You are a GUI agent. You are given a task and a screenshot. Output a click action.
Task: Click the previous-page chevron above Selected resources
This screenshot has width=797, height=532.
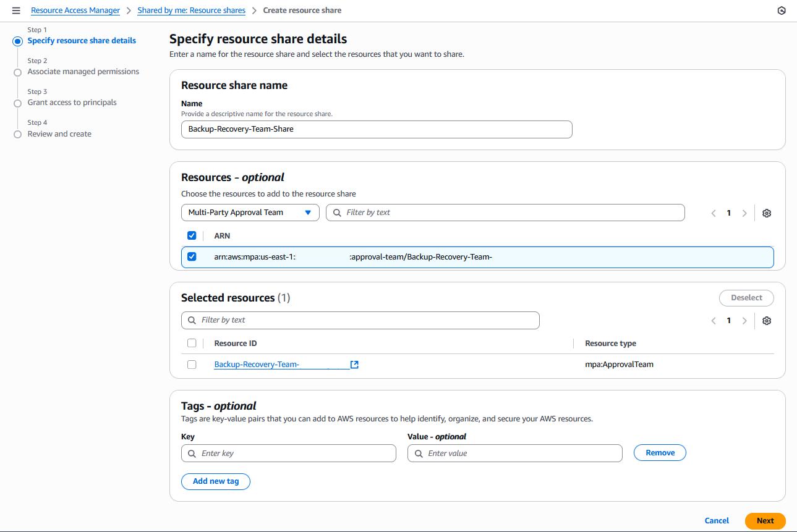coord(714,320)
